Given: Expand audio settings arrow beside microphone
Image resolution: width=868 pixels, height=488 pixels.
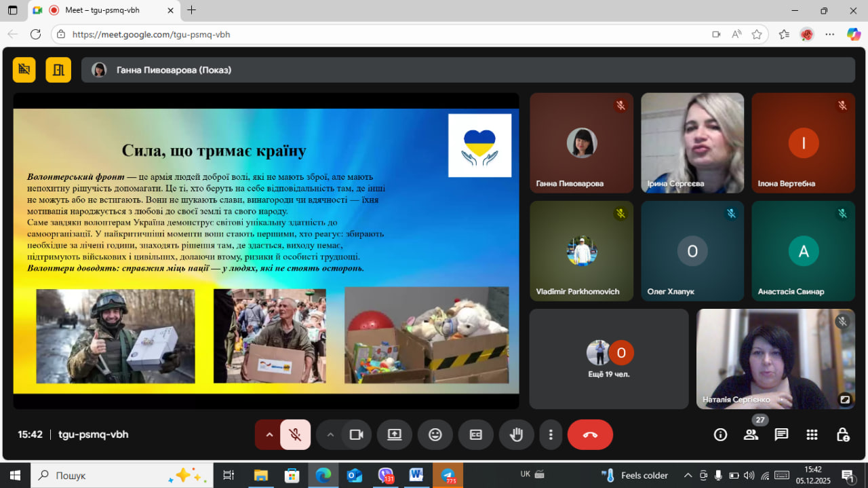Looking at the screenshot, I should pyautogui.click(x=269, y=434).
